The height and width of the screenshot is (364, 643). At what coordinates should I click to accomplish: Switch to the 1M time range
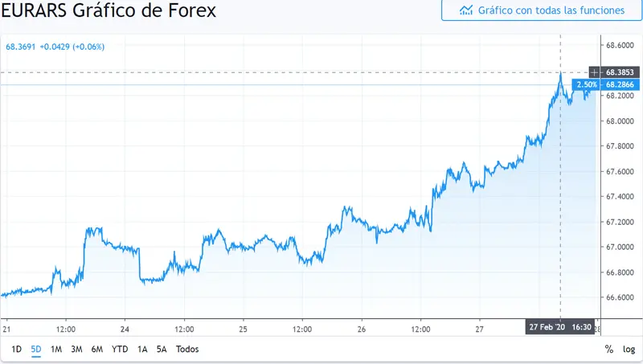pyautogui.click(x=56, y=350)
